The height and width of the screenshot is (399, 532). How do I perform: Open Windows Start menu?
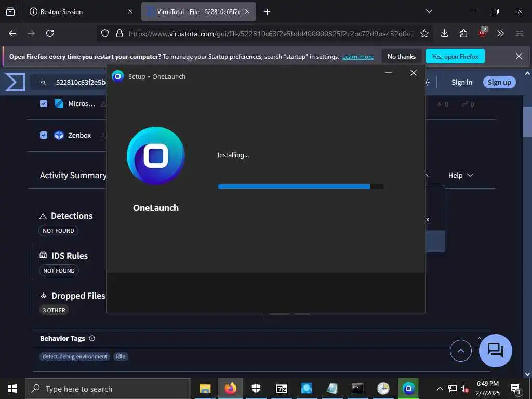coord(12,389)
